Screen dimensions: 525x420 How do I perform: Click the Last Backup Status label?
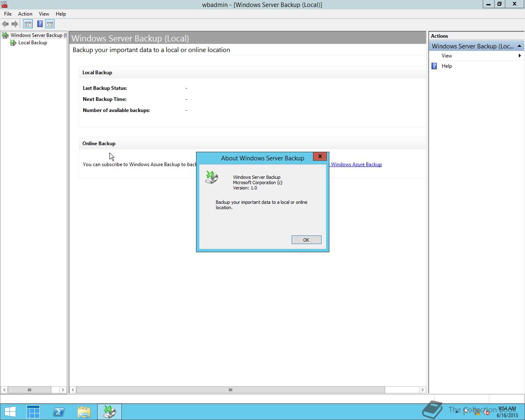(105, 88)
